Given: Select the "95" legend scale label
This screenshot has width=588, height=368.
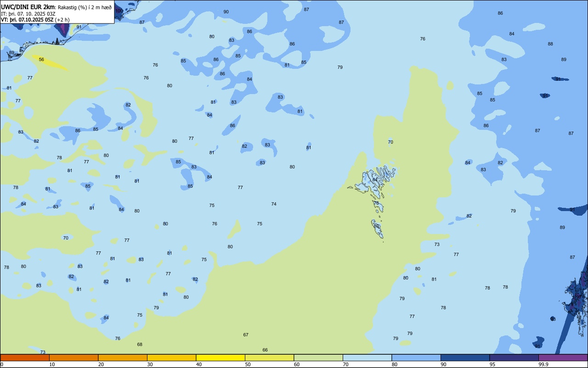Looking at the screenshot, I should [492, 364].
